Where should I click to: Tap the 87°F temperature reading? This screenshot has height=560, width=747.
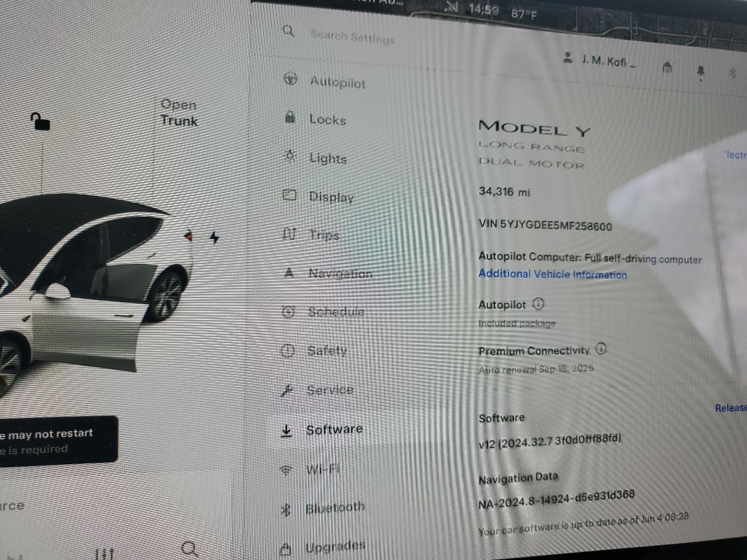523,13
